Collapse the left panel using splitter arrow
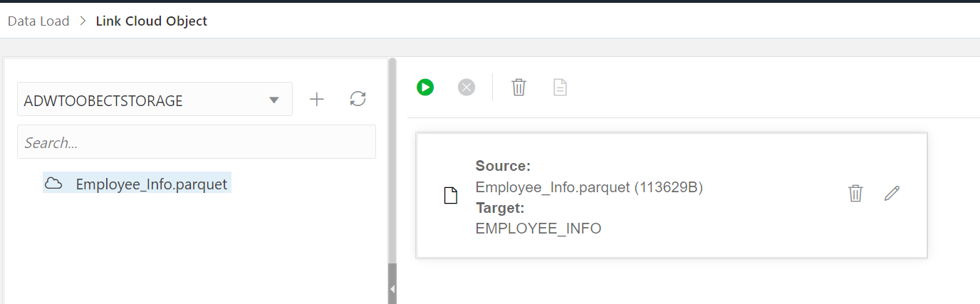Viewport: 980px width, 304px height. [392, 289]
